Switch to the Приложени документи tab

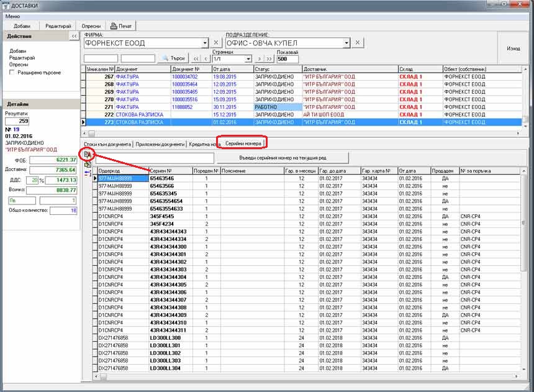(x=160, y=144)
